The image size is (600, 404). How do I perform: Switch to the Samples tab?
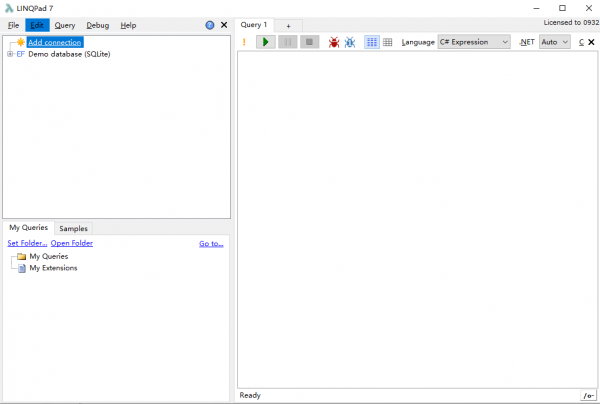click(x=73, y=228)
